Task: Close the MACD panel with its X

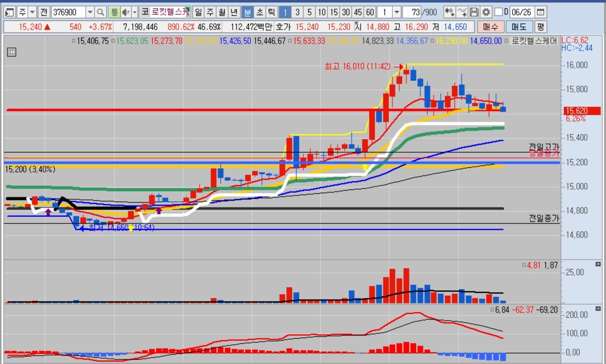Action: point(598,308)
